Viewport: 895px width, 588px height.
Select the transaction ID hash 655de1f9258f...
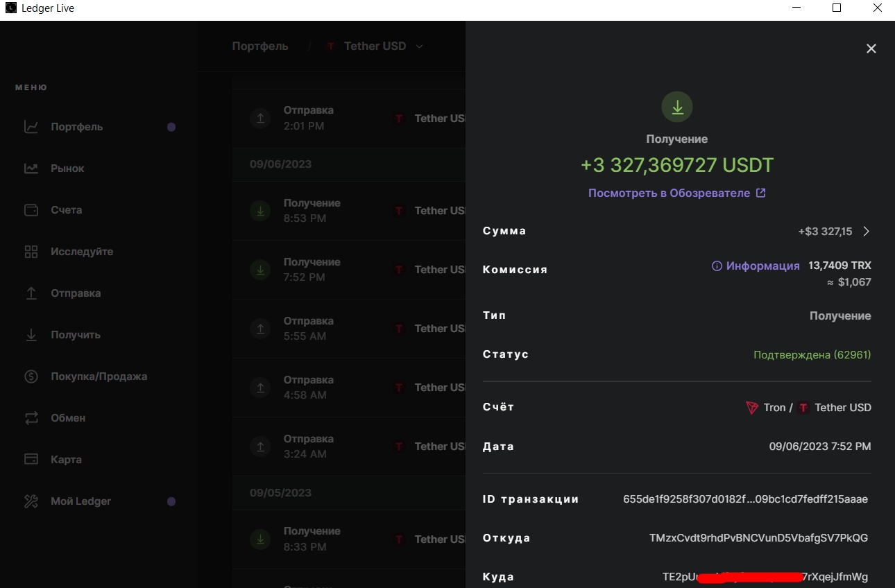(x=745, y=499)
